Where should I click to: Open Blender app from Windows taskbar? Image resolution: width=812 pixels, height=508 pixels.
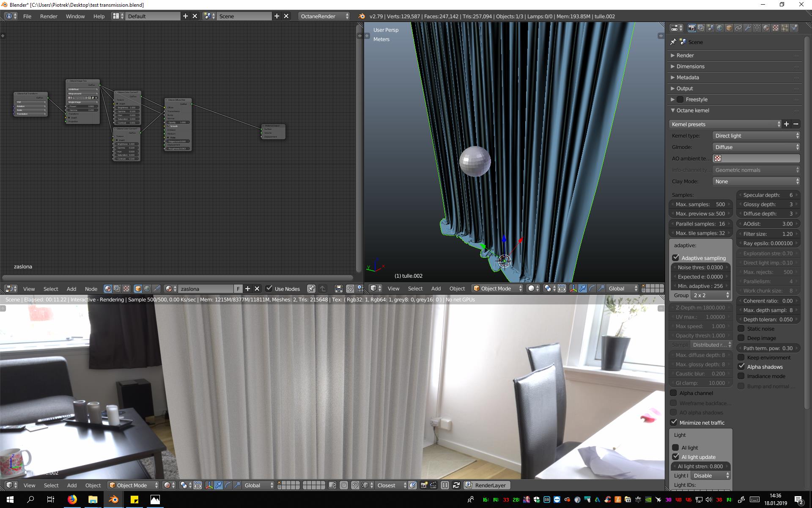tap(113, 500)
